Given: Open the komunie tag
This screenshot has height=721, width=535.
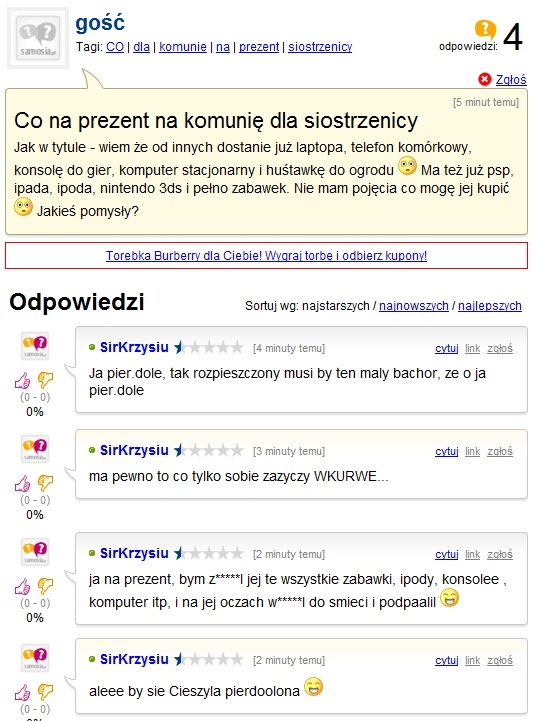Looking at the screenshot, I should (183, 47).
